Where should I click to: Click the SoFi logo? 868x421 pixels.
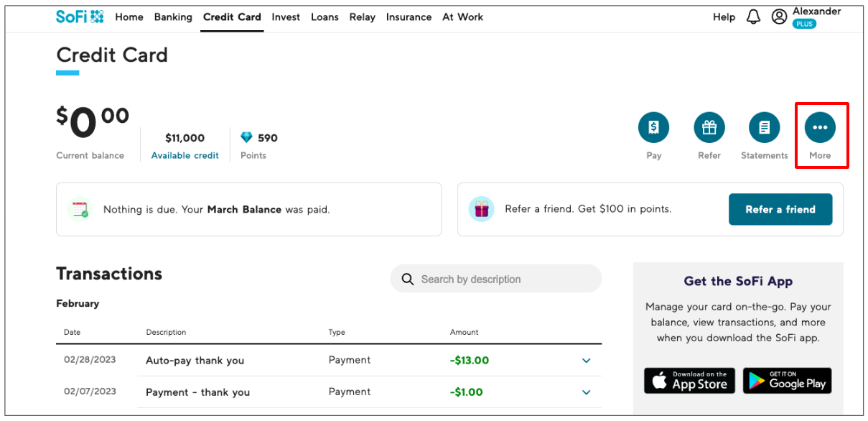(80, 17)
